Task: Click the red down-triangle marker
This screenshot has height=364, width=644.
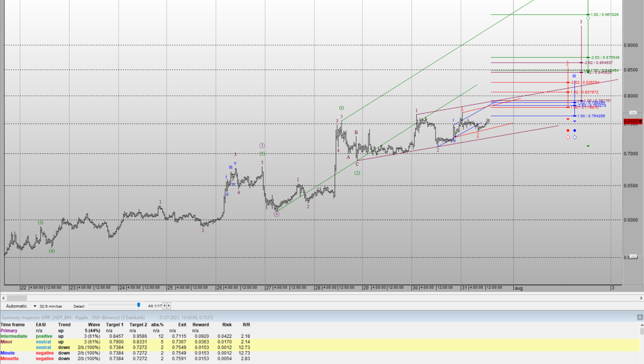Action: tap(568, 118)
